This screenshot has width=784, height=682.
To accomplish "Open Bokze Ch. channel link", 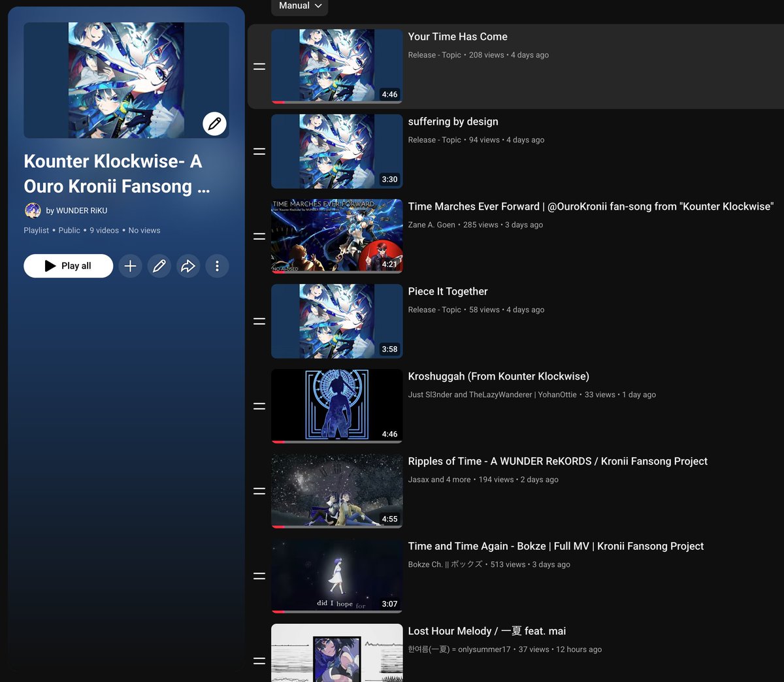I will (x=446, y=564).
